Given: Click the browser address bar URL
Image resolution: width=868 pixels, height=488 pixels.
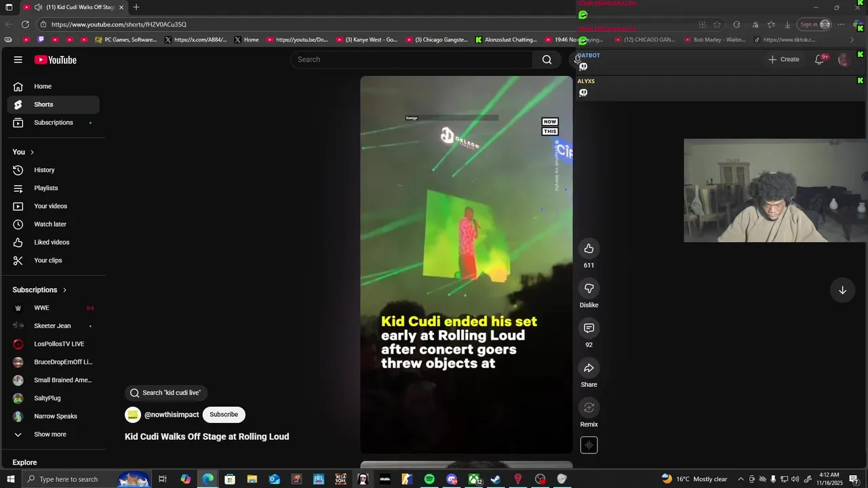Looking at the screenshot, I should tap(119, 24).
